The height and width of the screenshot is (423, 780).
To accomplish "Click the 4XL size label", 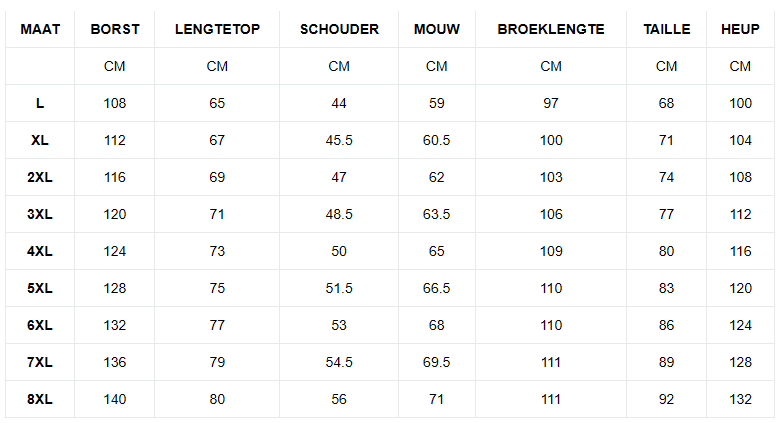I will point(40,251).
